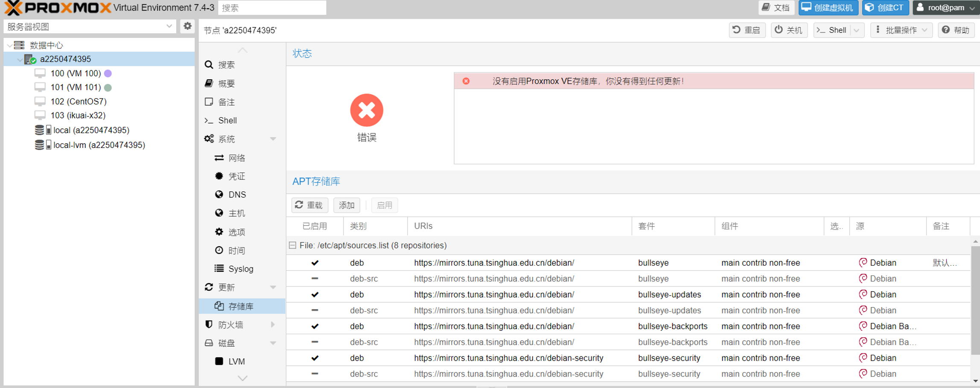Open the root@pam user dropdown
The image size is (980, 388).
945,8
